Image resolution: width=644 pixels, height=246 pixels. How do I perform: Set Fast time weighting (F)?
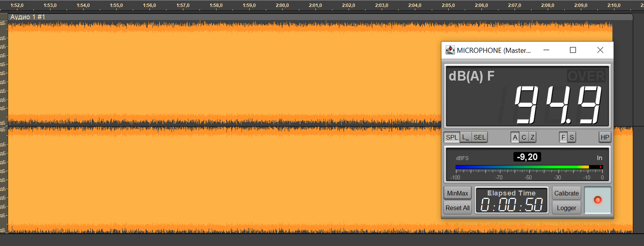(x=563, y=137)
